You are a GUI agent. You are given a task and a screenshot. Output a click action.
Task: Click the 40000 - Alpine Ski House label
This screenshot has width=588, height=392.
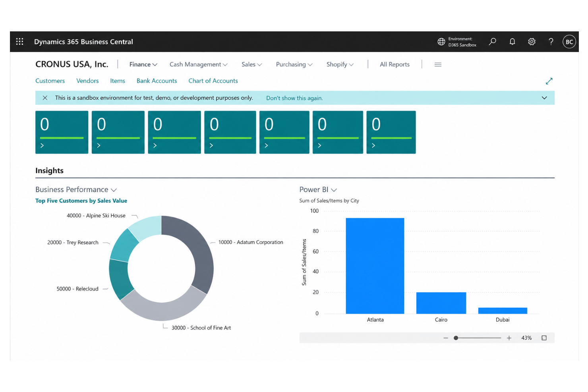[x=96, y=216]
